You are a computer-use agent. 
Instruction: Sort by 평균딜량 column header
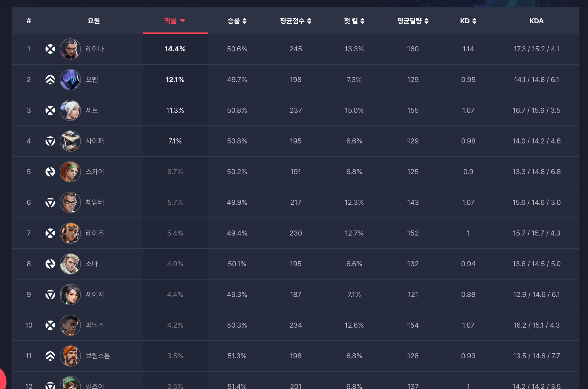coord(412,21)
